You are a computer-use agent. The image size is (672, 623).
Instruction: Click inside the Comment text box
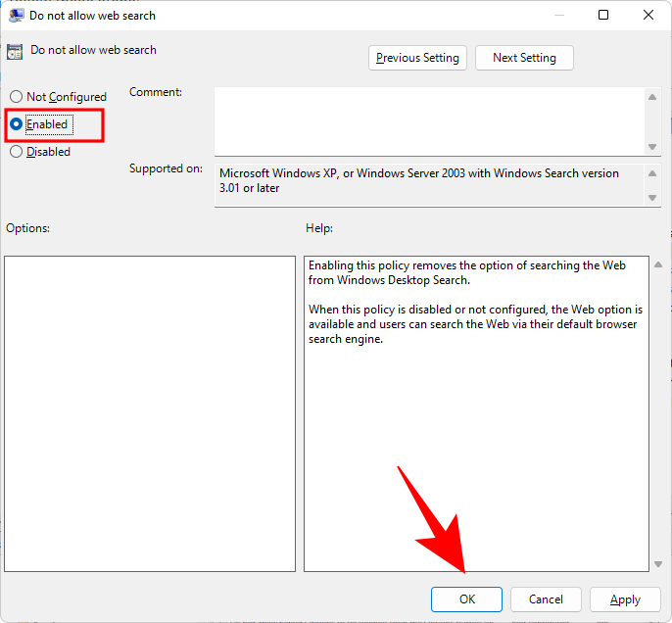click(429, 121)
